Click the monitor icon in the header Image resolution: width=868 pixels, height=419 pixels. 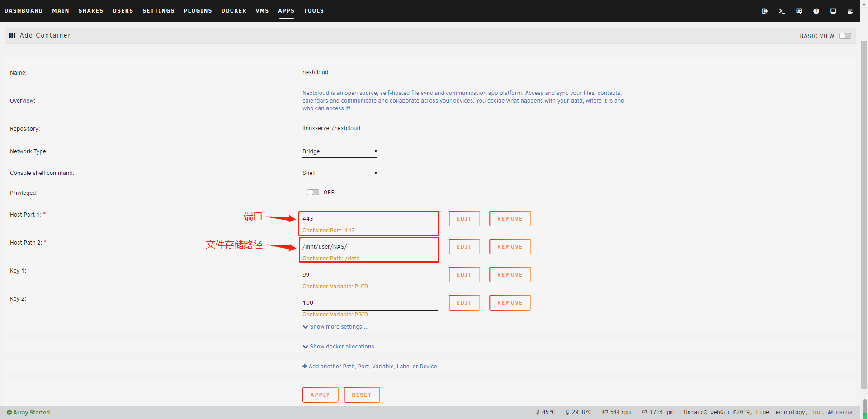pos(833,11)
